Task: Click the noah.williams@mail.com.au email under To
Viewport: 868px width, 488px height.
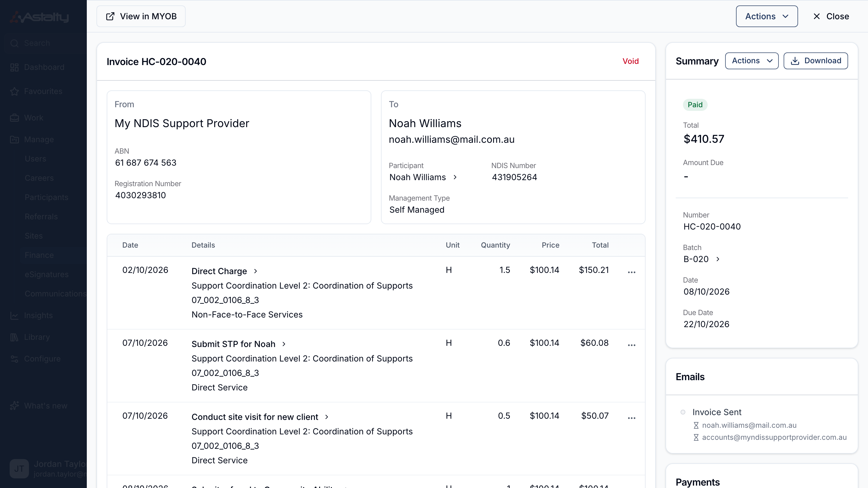Action: tap(451, 139)
